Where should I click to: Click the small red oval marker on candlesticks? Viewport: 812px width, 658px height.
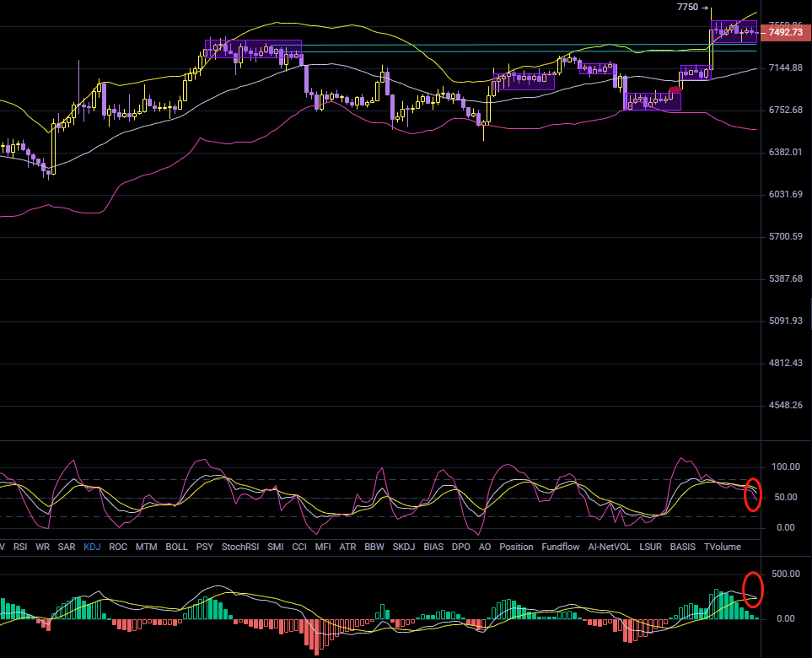[675, 89]
